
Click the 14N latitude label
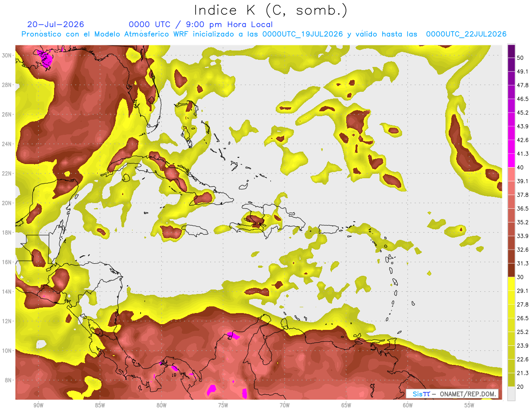point(7,291)
